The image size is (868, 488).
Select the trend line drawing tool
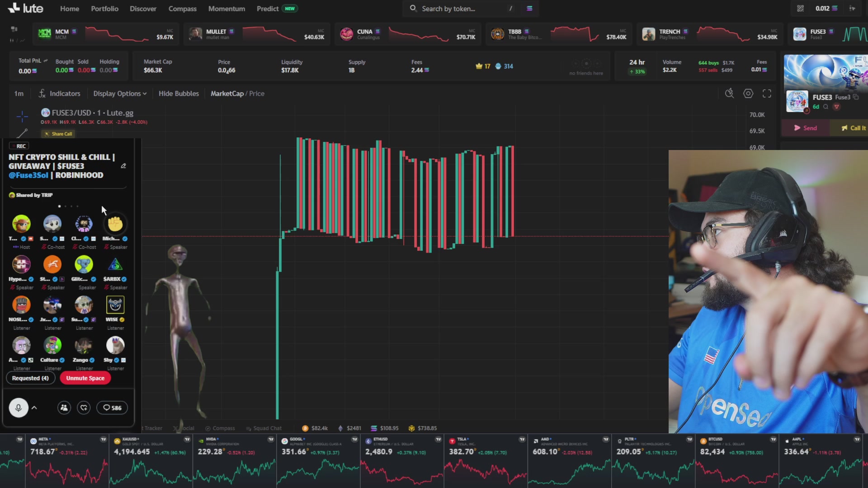[x=22, y=133]
